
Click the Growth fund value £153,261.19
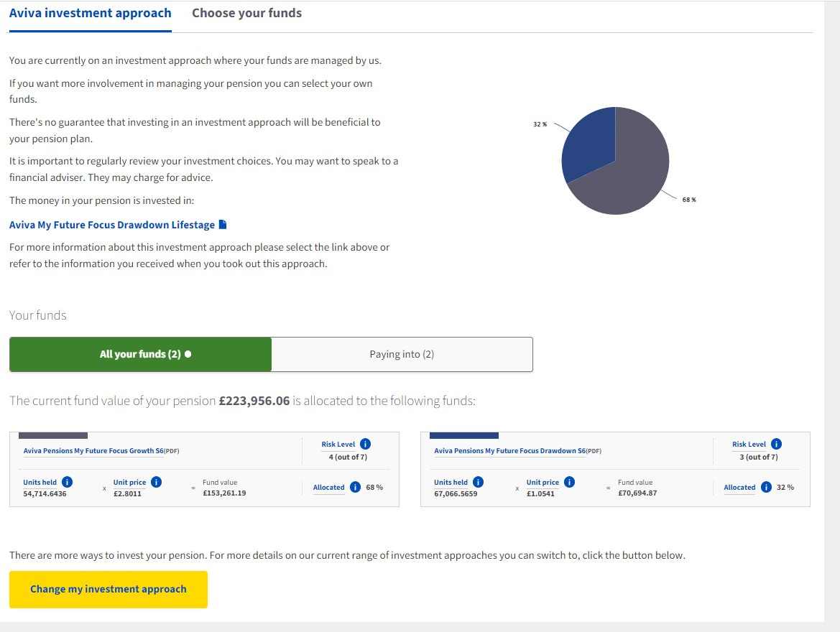pyautogui.click(x=224, y=493)
